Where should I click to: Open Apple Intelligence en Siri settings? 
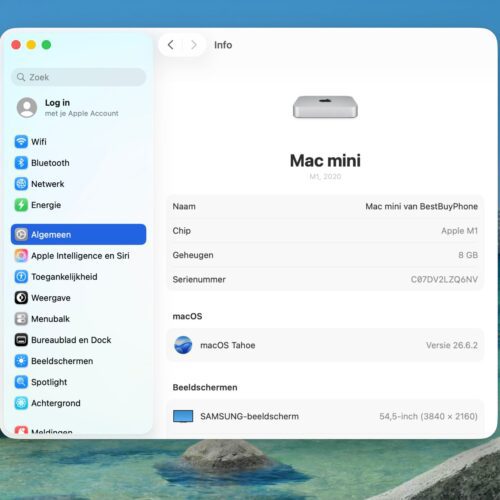click(78, 256)
